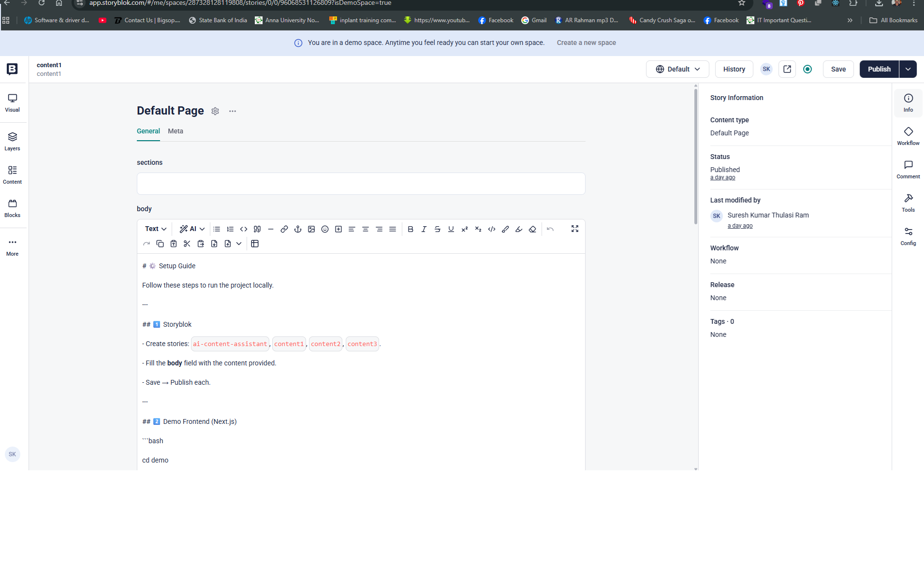Open the Text style dropdown

[x=156, y=229]
